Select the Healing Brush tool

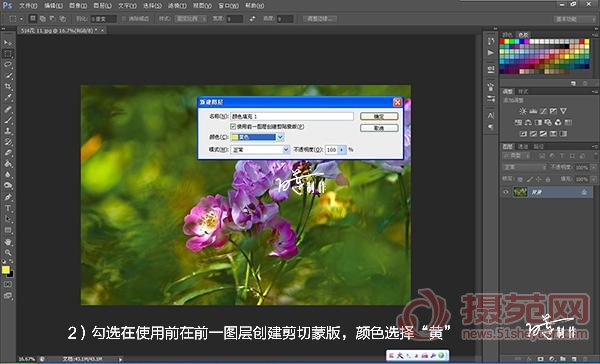8,109
